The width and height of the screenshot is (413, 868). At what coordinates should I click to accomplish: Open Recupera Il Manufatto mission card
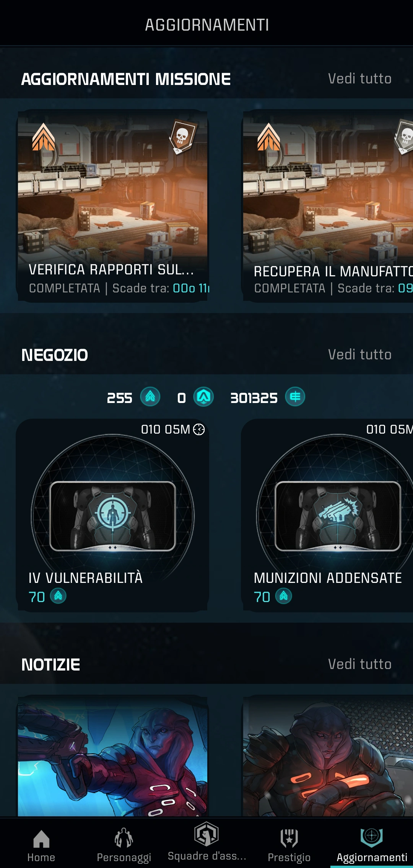pyautogui.click(x=327, y=206)
